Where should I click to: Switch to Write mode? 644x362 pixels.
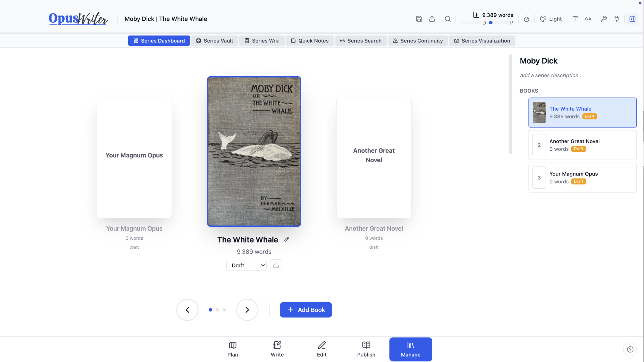(x=277, y=349)
